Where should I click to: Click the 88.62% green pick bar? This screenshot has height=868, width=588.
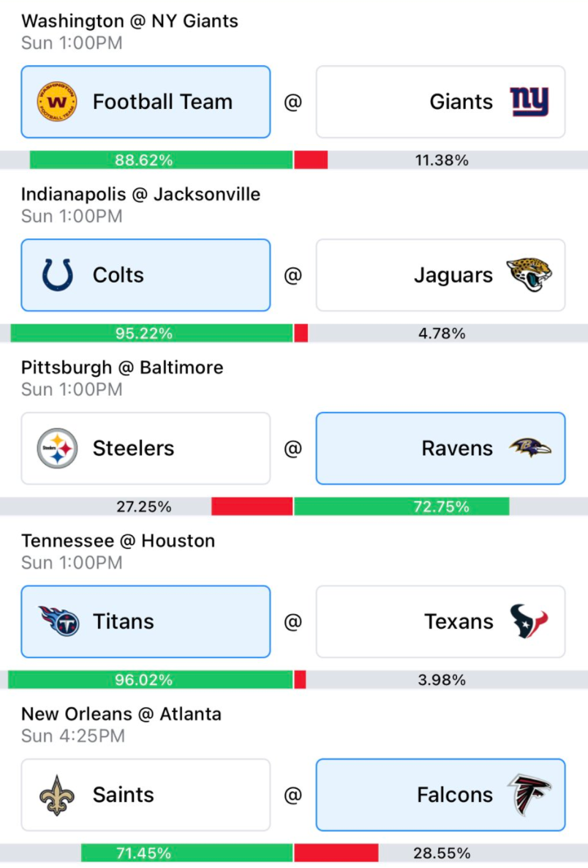pyautogui.click(x=161, y=160)
